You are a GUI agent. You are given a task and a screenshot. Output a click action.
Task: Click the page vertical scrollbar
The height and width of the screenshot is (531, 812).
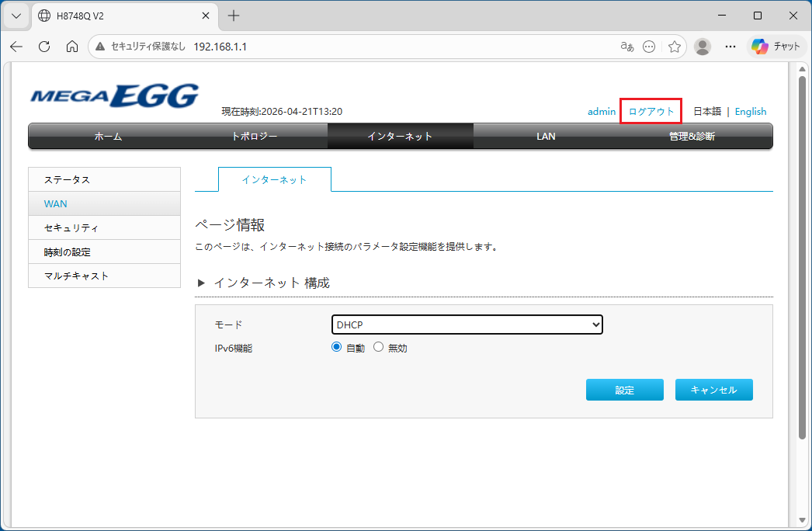pos(802,259)
